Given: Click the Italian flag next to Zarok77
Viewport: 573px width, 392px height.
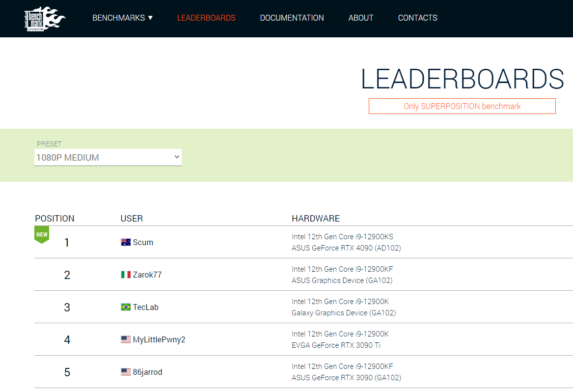Looking at the screenshot, I should 126,275.
